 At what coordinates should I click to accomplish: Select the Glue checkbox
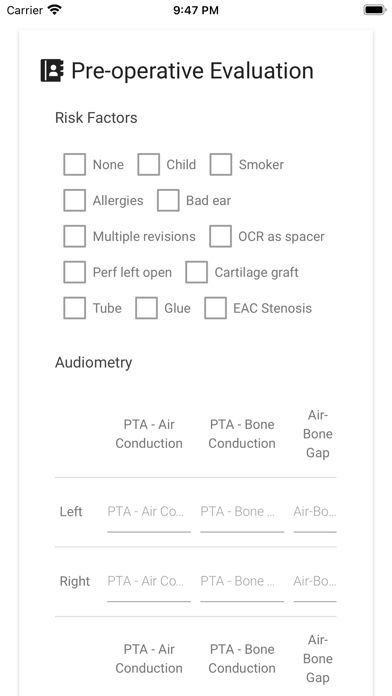(x=146, y=308)
